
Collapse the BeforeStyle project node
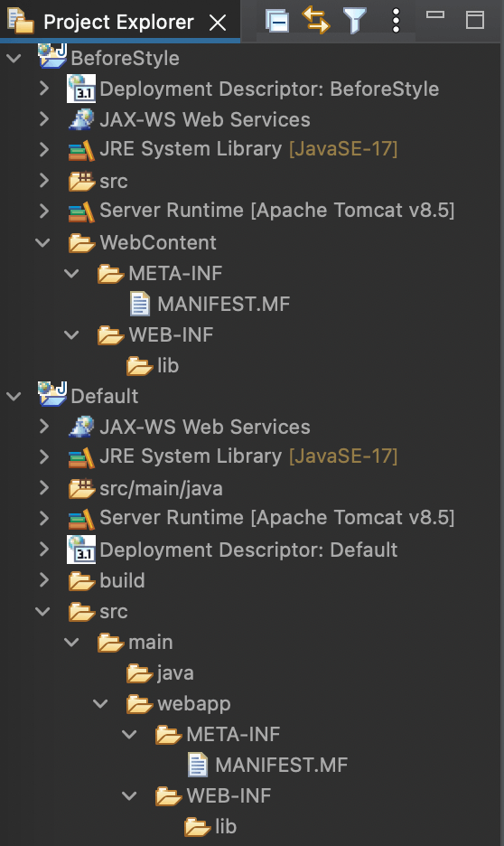tap(14, 58)
